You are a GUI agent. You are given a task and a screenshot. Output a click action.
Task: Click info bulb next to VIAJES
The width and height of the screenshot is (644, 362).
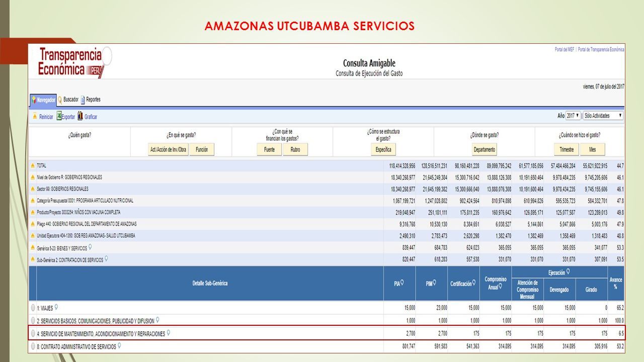tap(56, 307)
